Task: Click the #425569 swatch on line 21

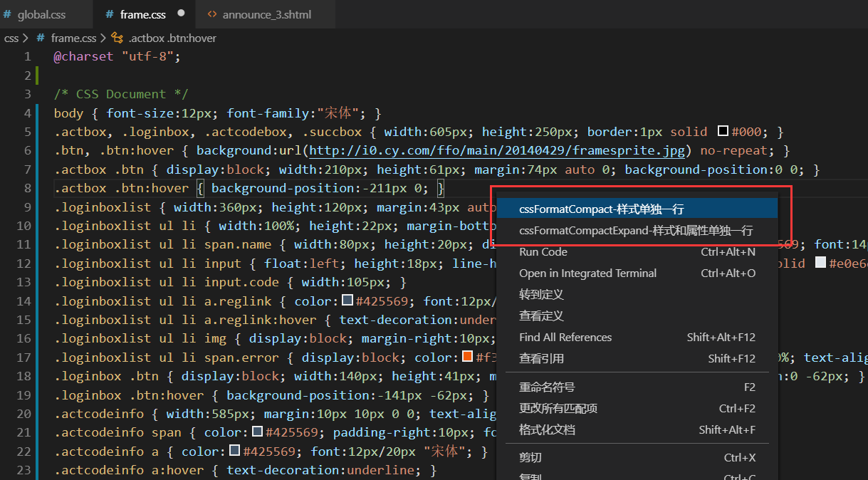Action: coord(258,432)
